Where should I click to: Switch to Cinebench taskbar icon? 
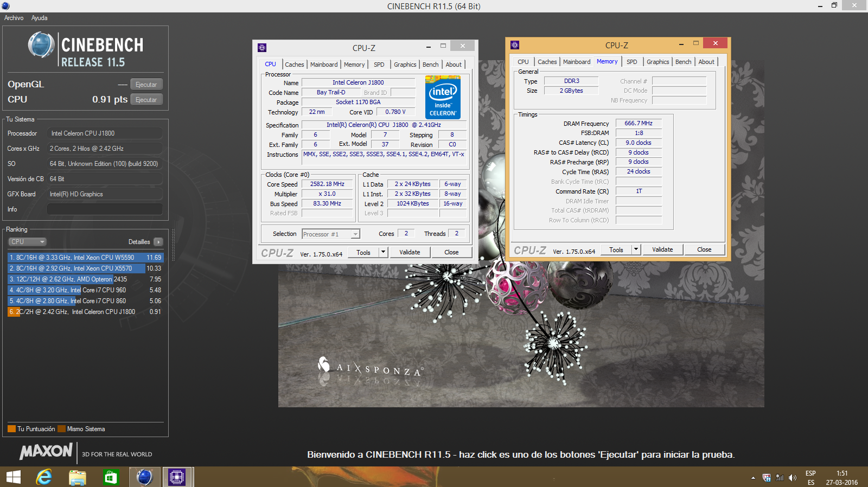144,477
